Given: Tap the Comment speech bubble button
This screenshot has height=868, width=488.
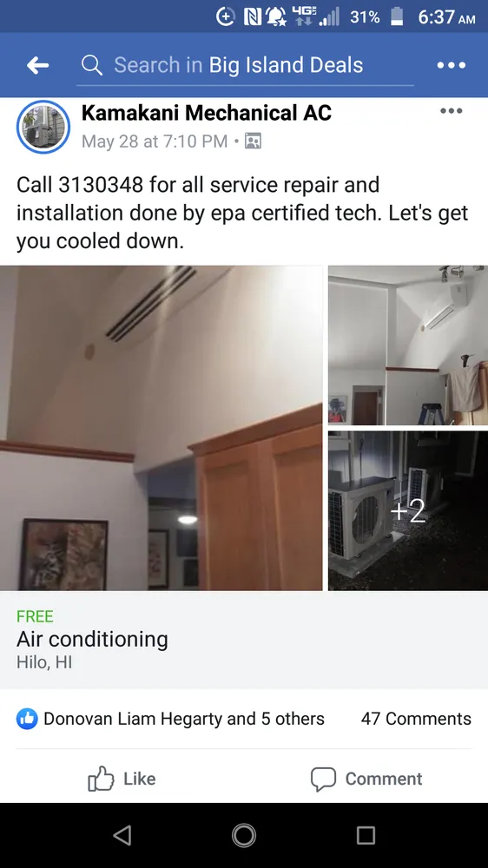Looking at the screenshot, I should point(366,779).
